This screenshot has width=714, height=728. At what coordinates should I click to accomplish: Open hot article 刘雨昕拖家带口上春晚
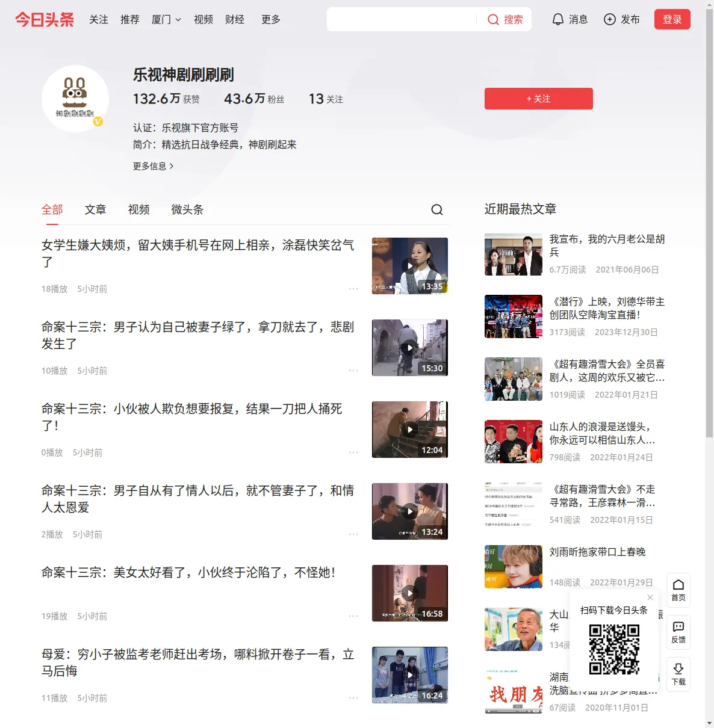(x=598, y=552)
